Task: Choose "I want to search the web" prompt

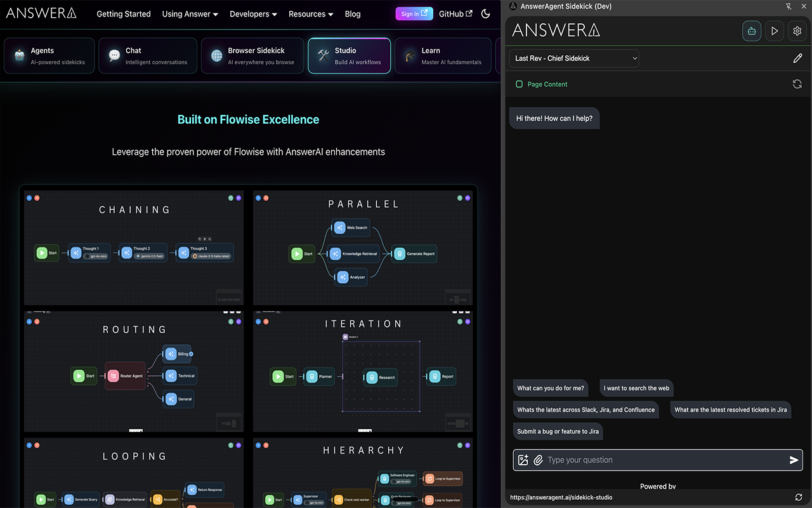Action: click(x=636, y=388)
